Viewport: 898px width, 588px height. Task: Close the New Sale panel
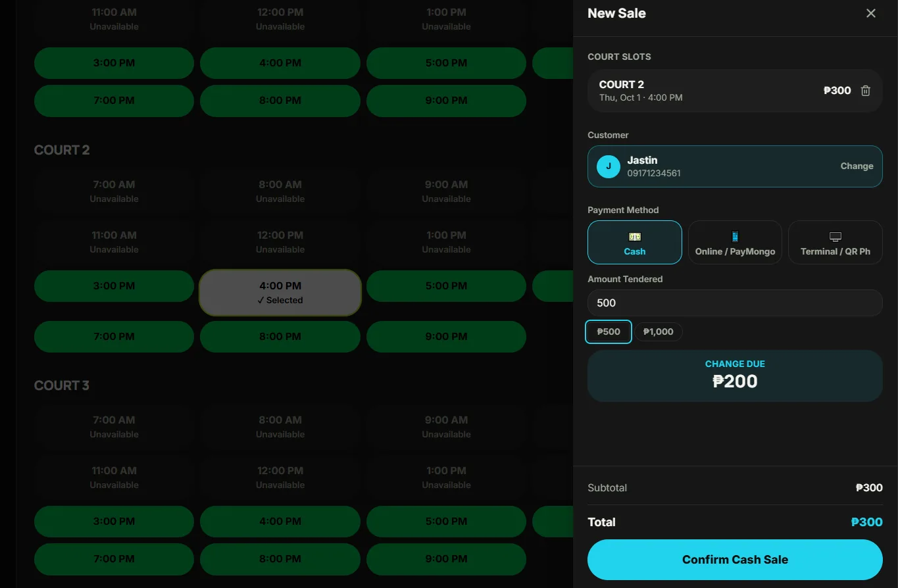pos(871,13)
